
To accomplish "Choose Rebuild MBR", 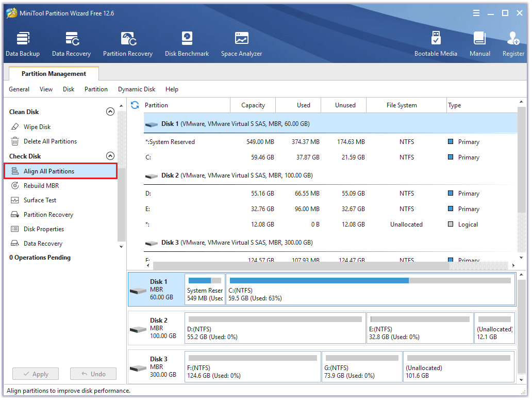I will (x=41, y=186).
